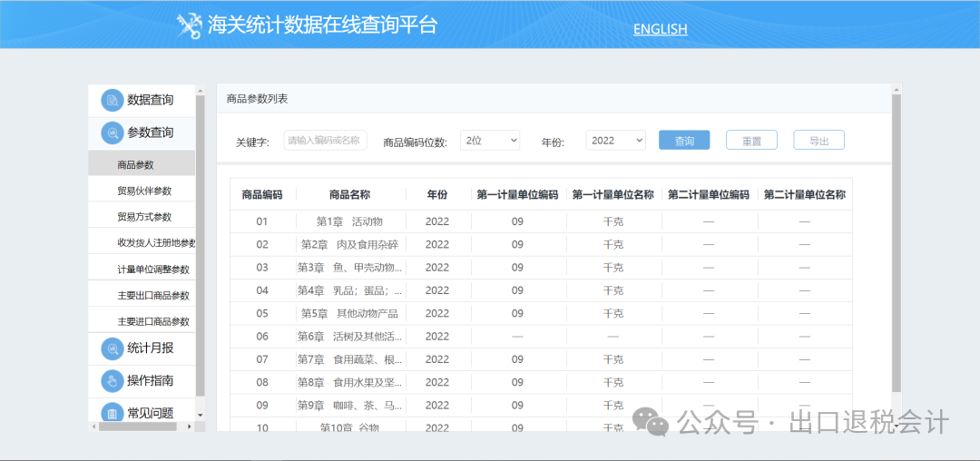The height and width of the screenshot is (461, 980).
Task: Click the main panel vertical scrollbar
Action: click(x=897, y=245)
